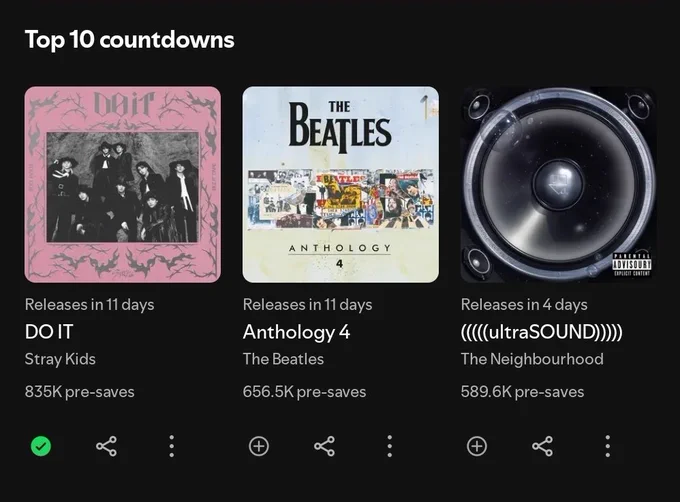Open the Anthology 4 title link

click(297, 332)
